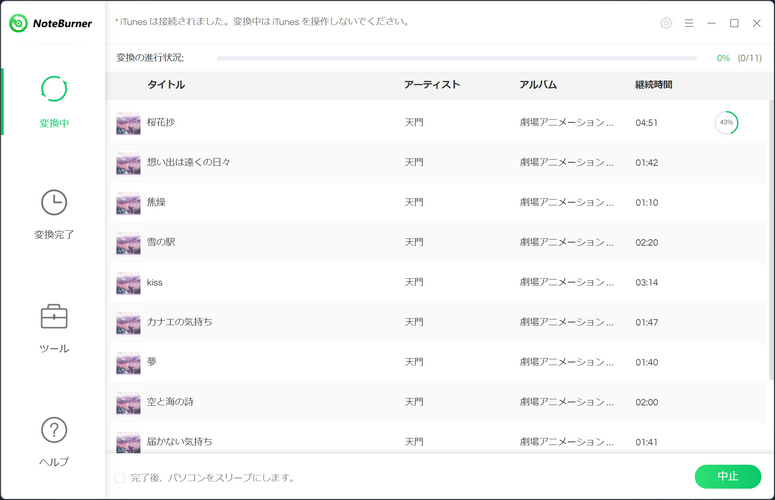Select the track title 想い出は遠くの日々
Viewport: 775px width, 500px height.
(188, 162)
